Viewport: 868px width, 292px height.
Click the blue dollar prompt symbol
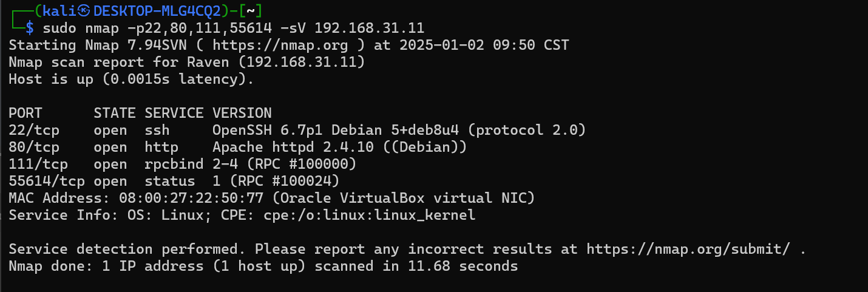(x=29, y=28)
